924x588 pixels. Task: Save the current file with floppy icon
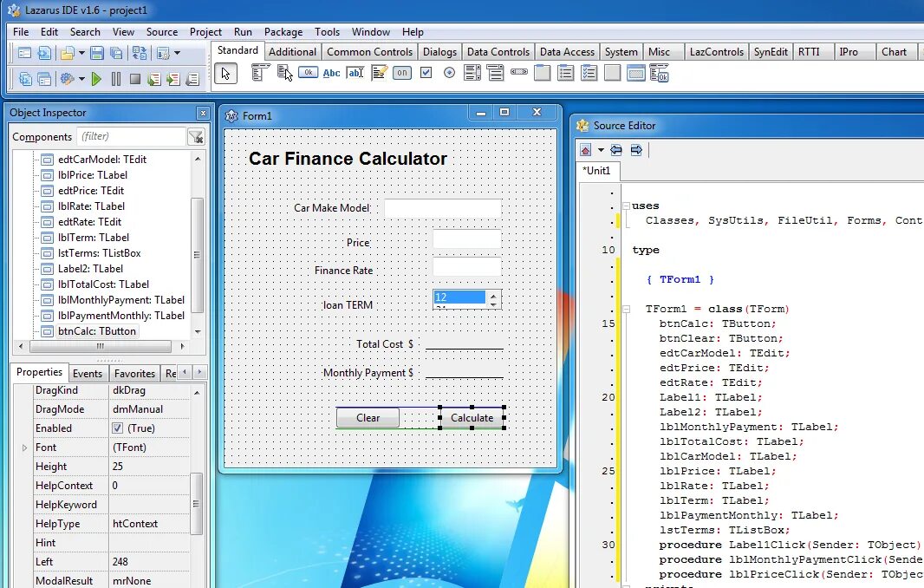(96, 54)
